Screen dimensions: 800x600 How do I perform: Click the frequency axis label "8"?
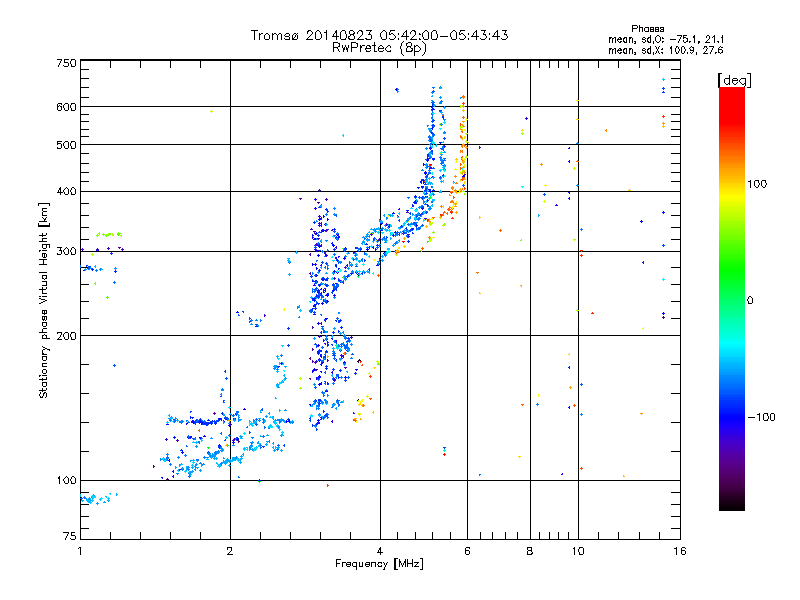click(x=530, y=551)
